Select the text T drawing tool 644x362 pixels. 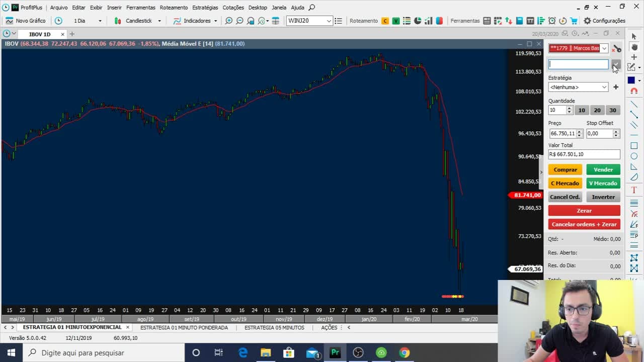coord(634,190)
